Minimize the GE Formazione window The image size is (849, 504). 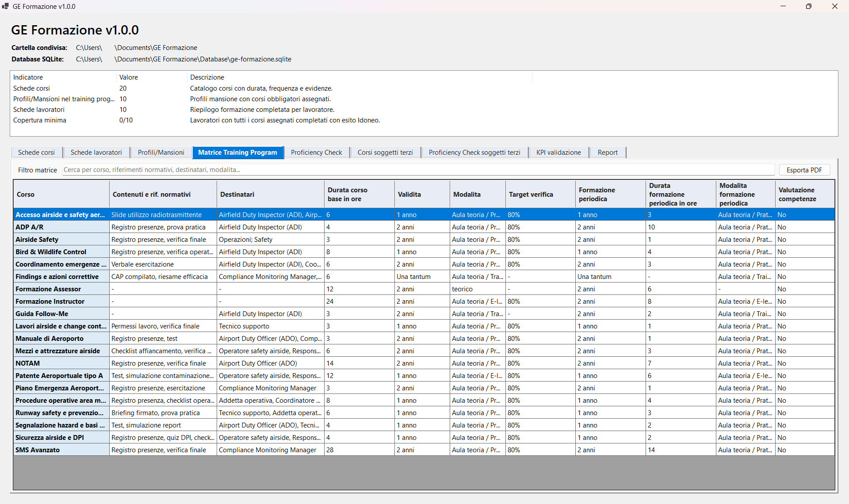click(x=783, y=6)
